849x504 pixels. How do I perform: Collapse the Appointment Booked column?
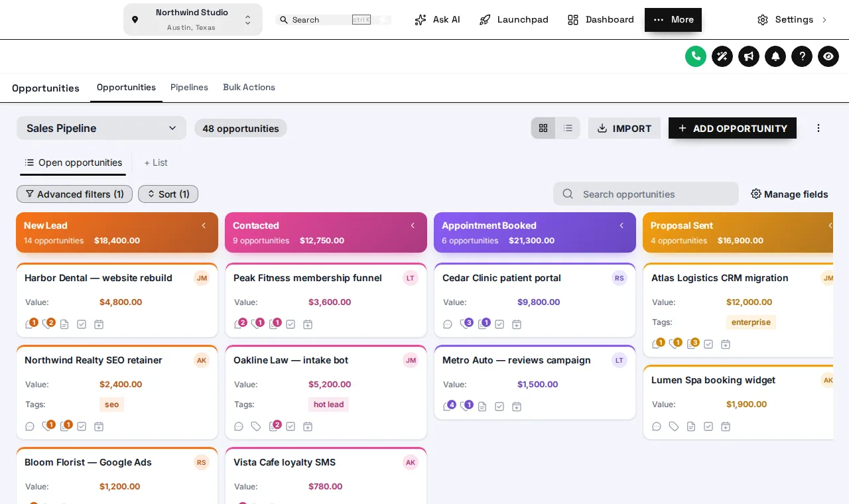tap(621, 225)
